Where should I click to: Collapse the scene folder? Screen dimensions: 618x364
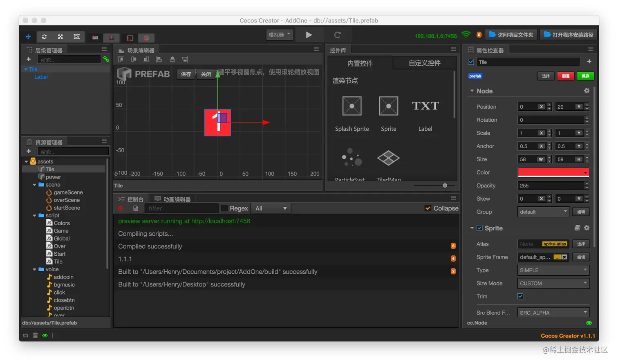point(34,185)
